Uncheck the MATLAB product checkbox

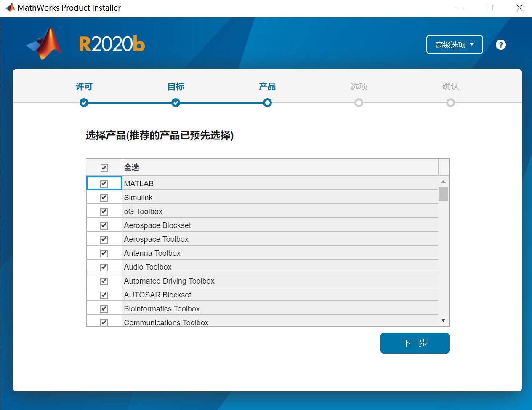click(104, 184)
